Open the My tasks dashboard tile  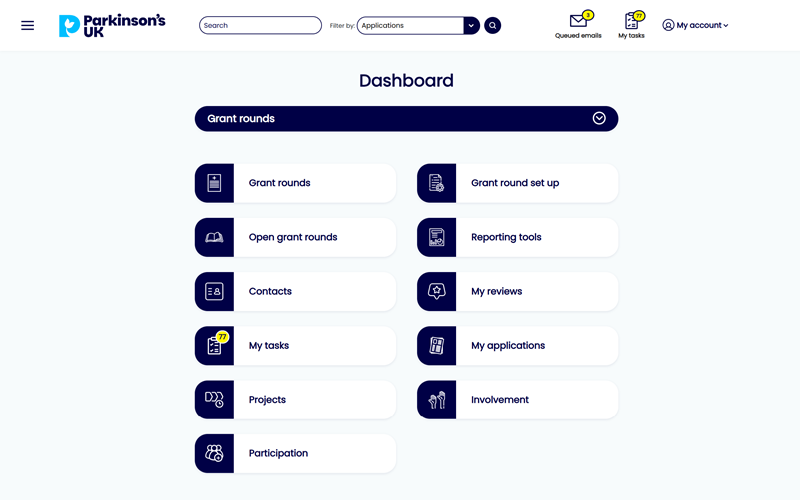pos(295,346)
